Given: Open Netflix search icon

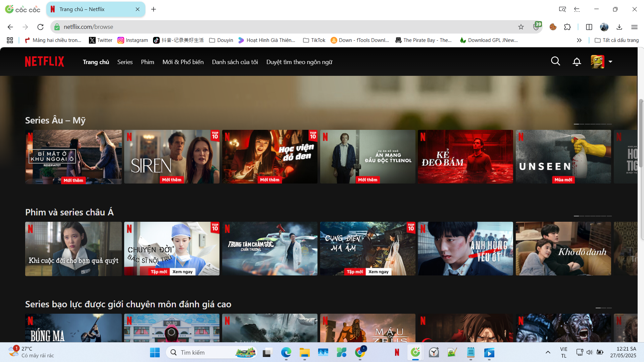Looking at the screenshot, I should pos(555,61).
